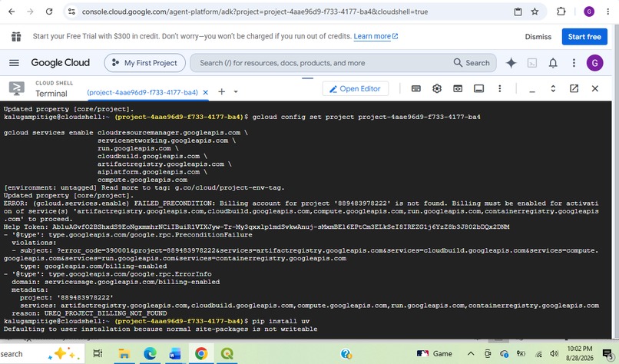619x364 pixels.
Task: Open the Cloud Shell more options menu
Action: [500, 88]
